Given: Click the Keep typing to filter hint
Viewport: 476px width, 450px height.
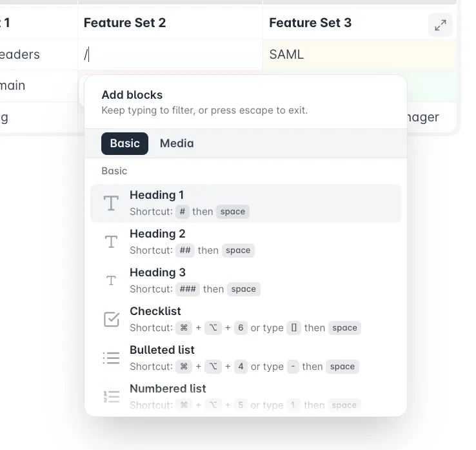Looking at the screenshot, I should (x=204, y=110).
